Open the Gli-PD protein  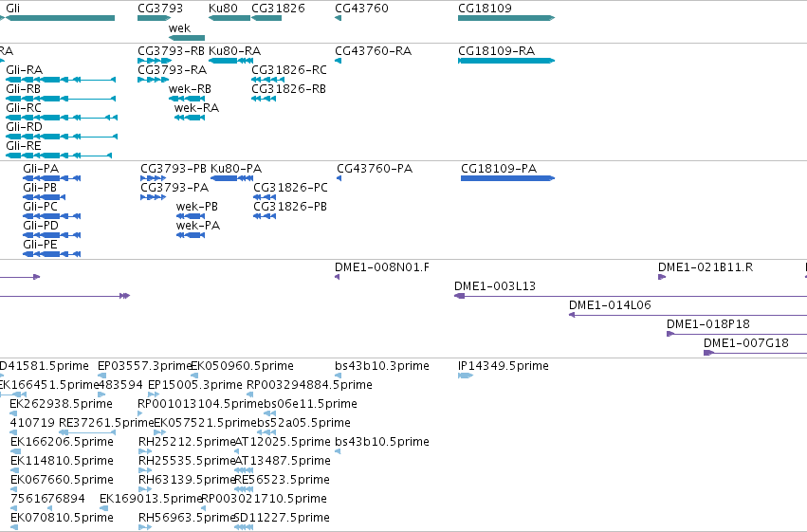(x=41, y=226)
